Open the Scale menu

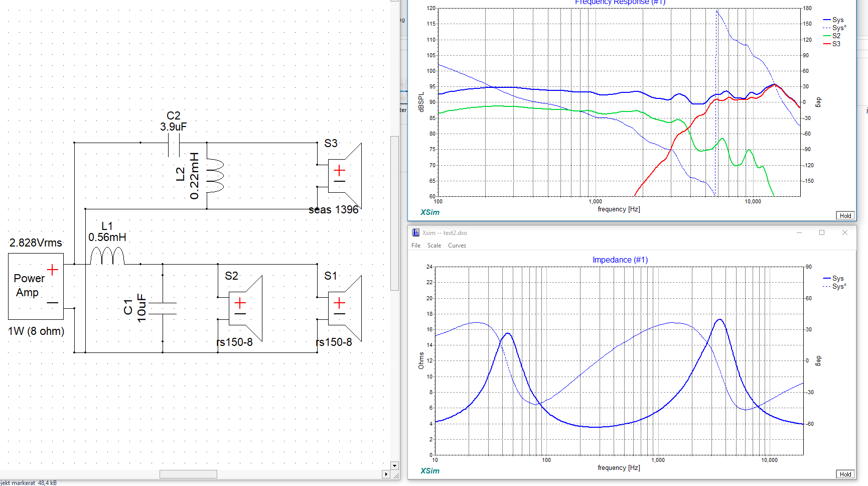click(434, 246)
